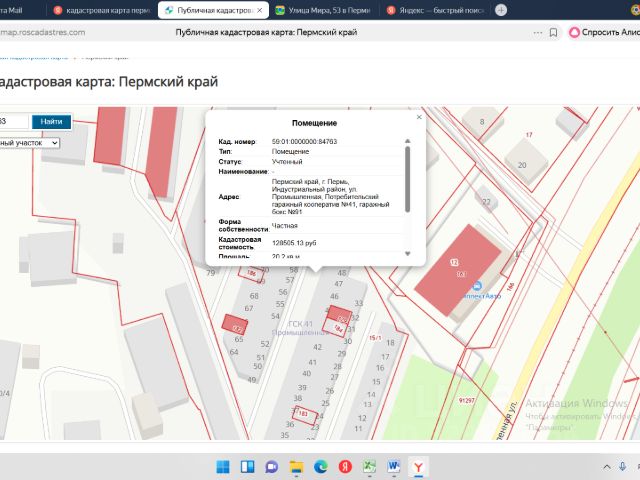Launch Microsoft Edge from taskbar
Viewport: 640px width, 480px height.
[321, 467]
